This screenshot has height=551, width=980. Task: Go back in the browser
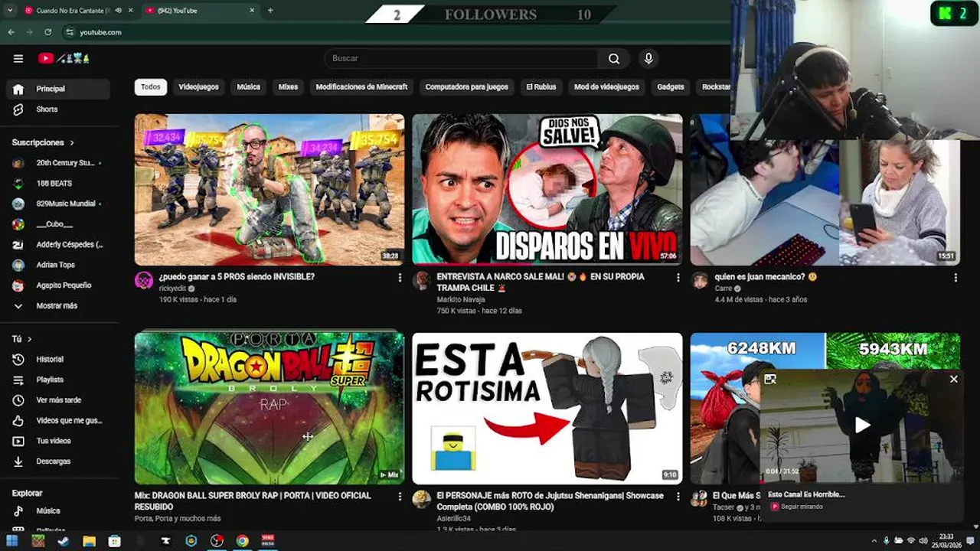point(11,32)
